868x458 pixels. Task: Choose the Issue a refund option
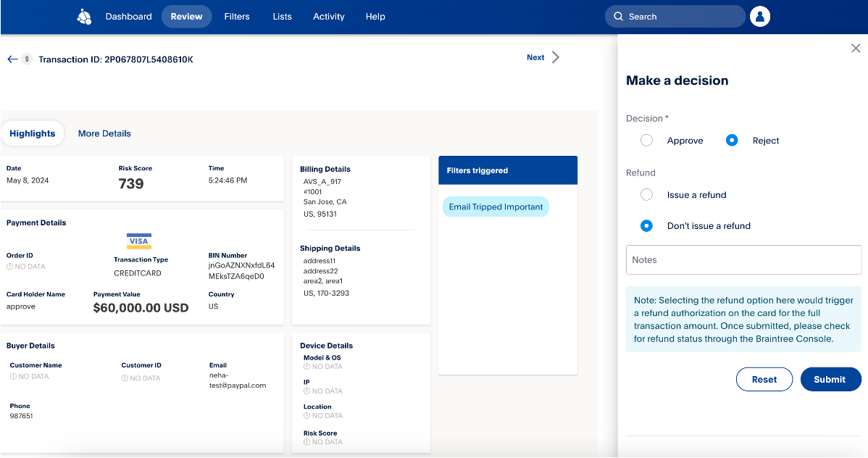click(646, 195)
